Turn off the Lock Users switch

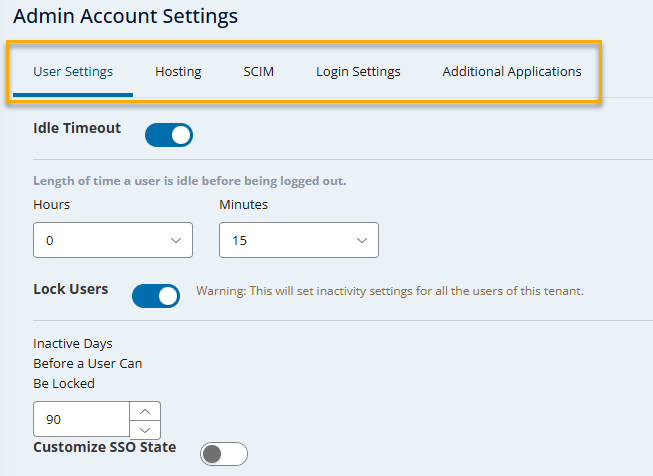pos(156,295)
